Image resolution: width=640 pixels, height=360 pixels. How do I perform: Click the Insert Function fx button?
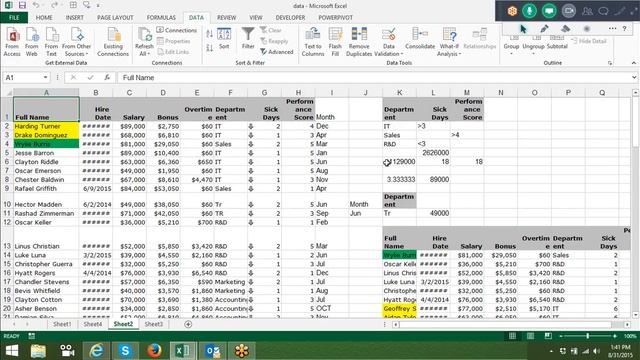pos(107,78)
